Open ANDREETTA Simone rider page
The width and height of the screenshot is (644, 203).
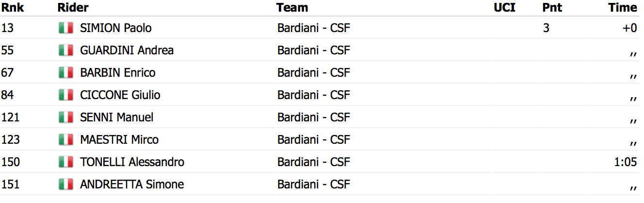coord(132,185)
